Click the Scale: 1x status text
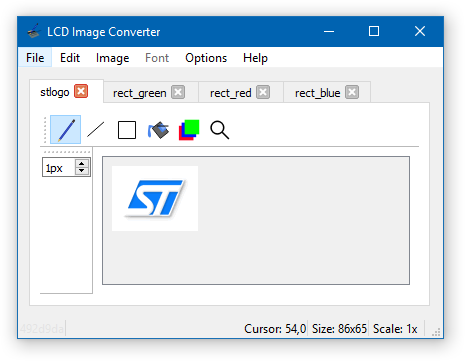 [395, 329]
